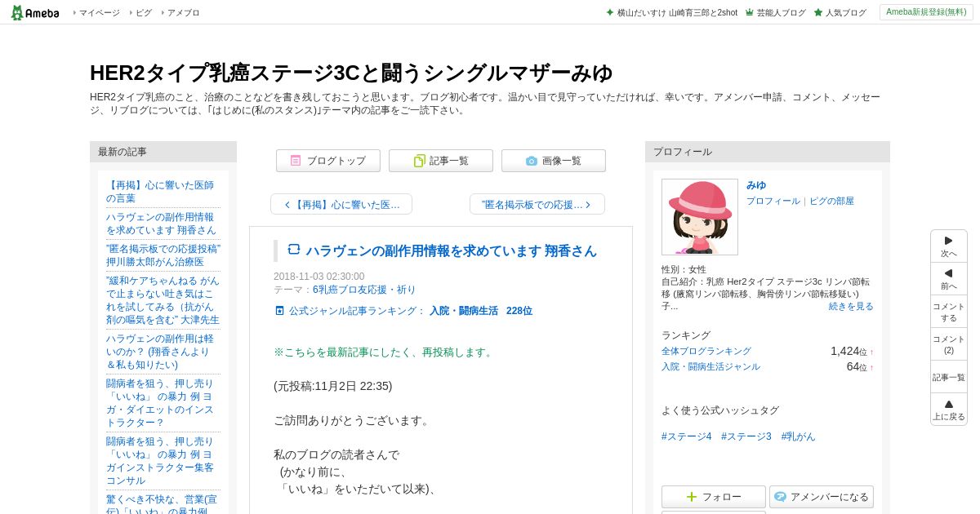Click 上に戻る arrow button
980x514 pixels.
pyautogui.click(x=949, y=410)
